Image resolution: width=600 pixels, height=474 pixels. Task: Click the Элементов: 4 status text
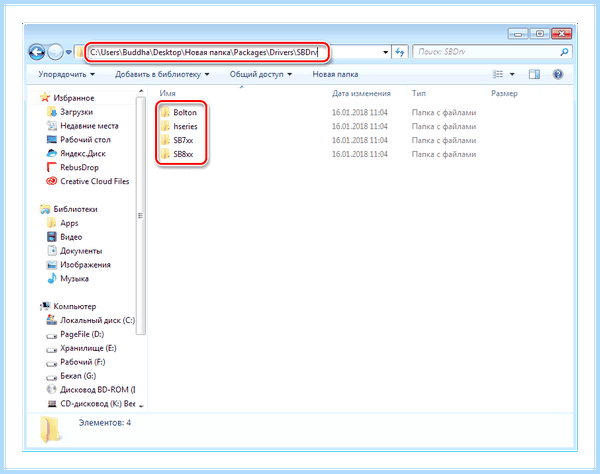click(x=104, y=423)
